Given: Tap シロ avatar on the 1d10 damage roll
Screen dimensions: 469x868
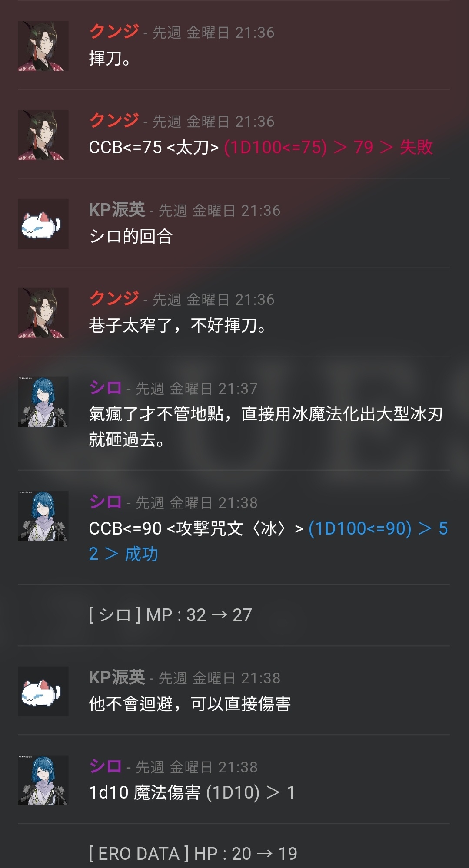Looking at the screenshot, I should click(x=43, y=781).
